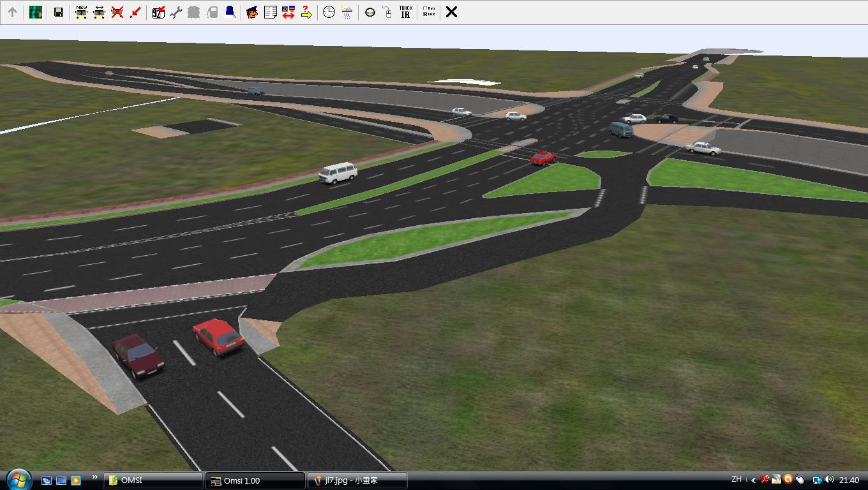Click the delete bus red-cross icon
Image resolution: width=868 pixels, height=490 pixels.
pos(117,12)
